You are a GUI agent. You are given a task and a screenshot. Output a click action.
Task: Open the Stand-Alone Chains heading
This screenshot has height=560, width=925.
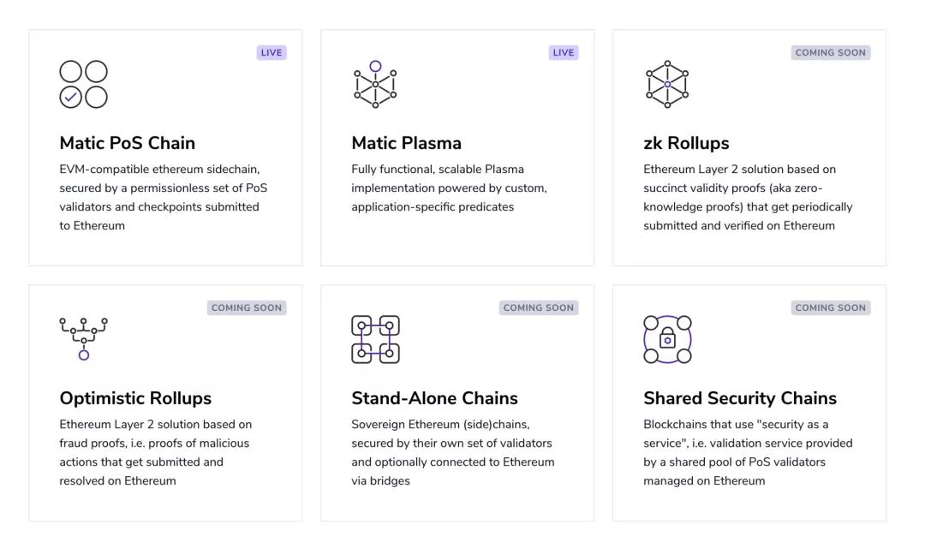(x=434, y=398)
